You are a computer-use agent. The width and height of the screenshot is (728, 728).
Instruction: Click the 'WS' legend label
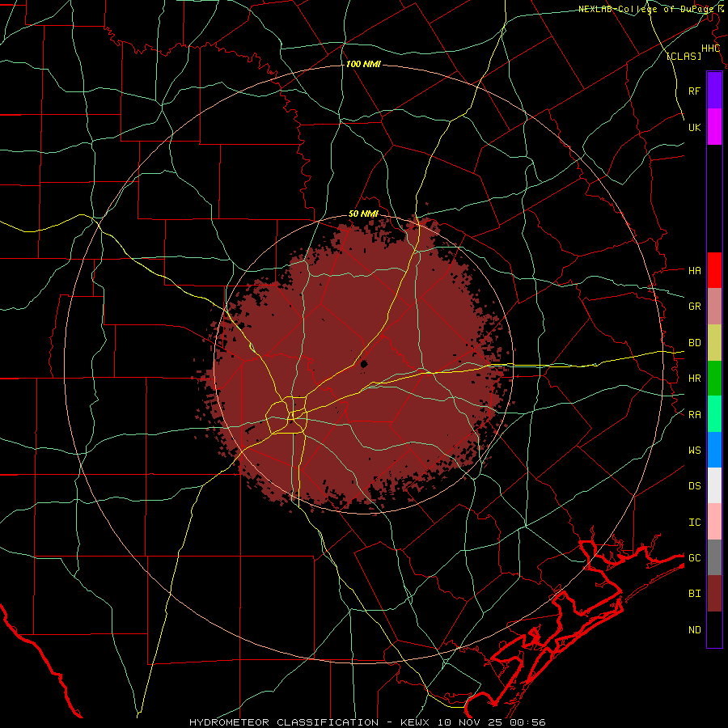pos(694,450)
